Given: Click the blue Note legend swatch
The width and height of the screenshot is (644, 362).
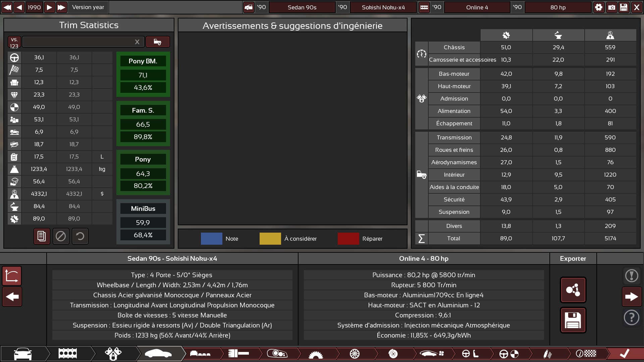Looking at the screenshot, I should pos(211,239).
